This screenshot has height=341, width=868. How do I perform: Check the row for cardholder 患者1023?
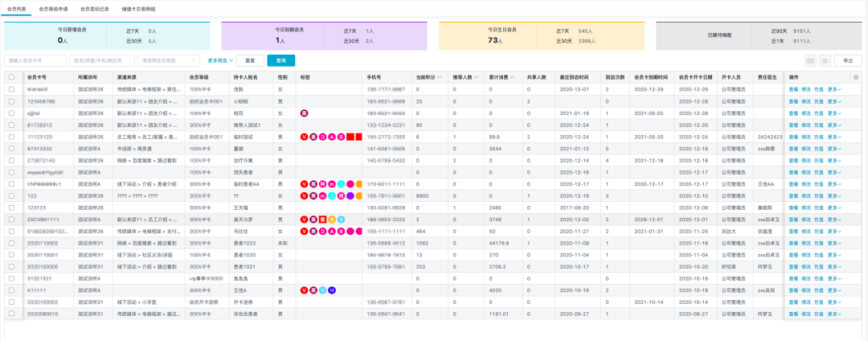click(x=12, y=243)
